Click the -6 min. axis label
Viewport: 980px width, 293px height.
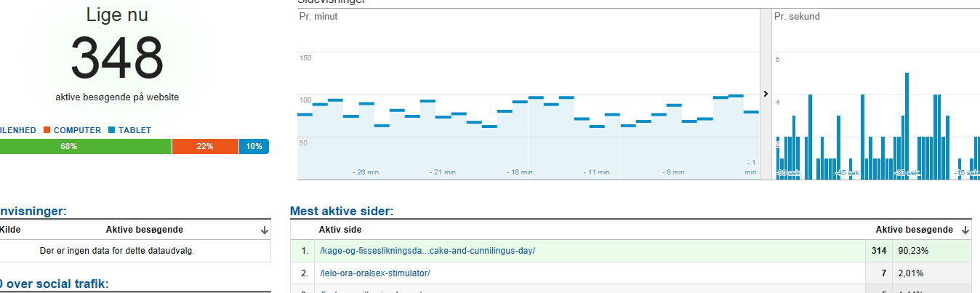pos(675,172)
